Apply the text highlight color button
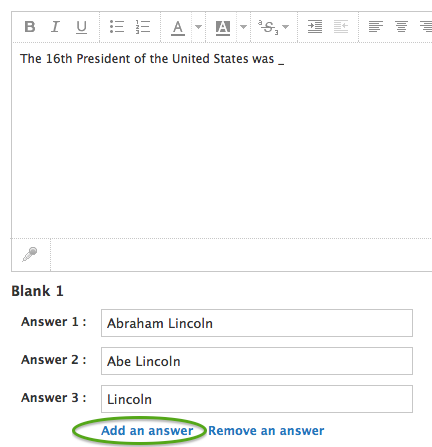The image size is (432, 447). coord(223,28)
